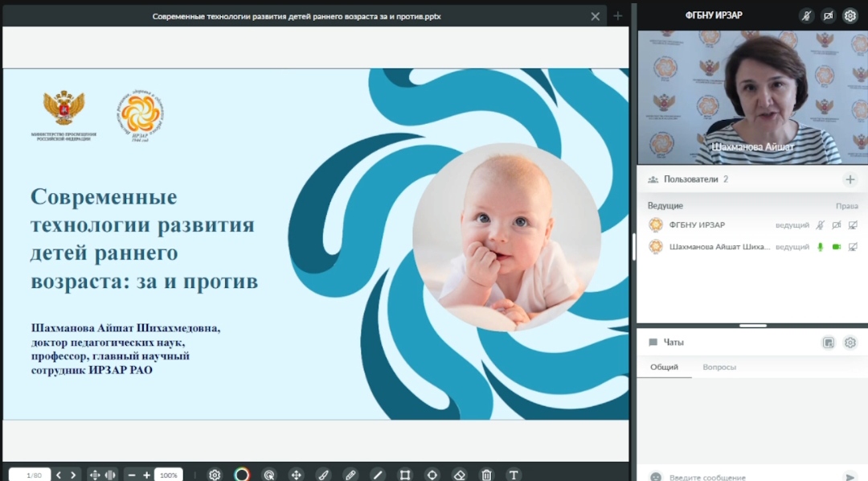Send the chat message
This screenshot has width=868, height=481.
tap(850, 476)
